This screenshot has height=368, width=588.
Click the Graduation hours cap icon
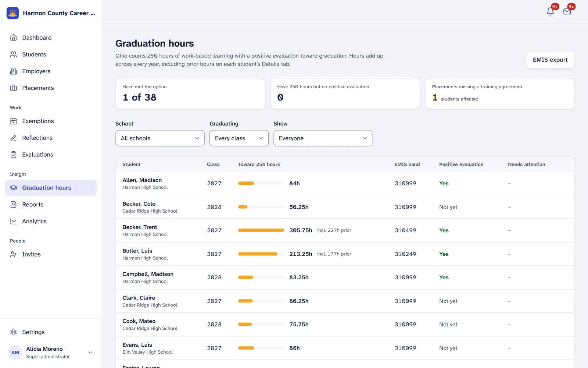coord(14,188)
